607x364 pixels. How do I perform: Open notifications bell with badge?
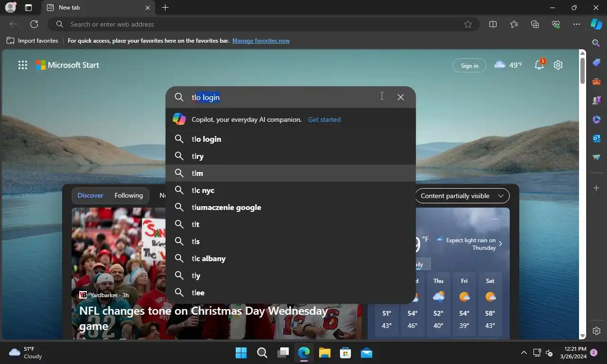(540, 65)
